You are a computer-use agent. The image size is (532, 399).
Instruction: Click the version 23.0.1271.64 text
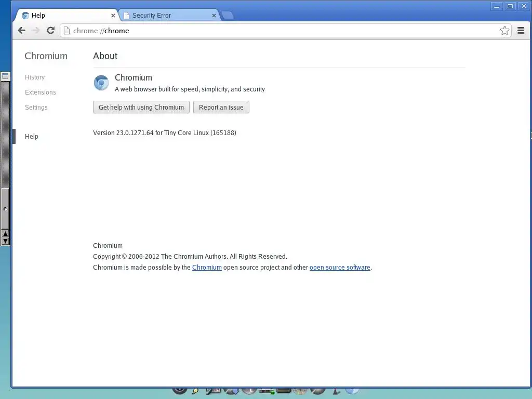pos(165,132)
